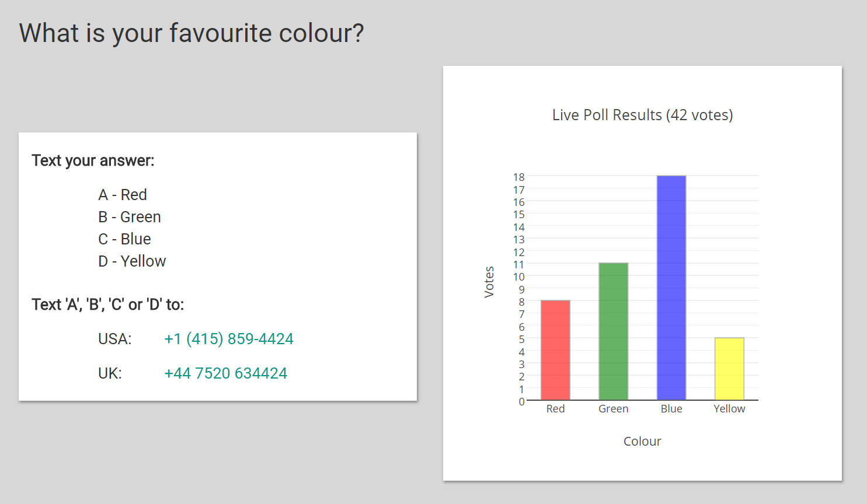The image size is (867, 504).
Task: Click the blue bar in the chart
Action: (x=671, y=288)
